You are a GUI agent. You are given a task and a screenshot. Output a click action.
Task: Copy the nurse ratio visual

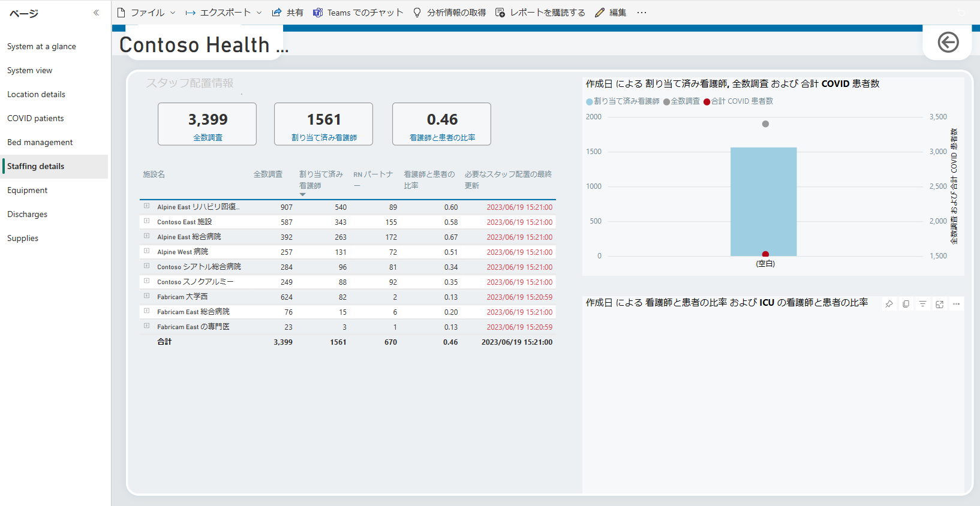tap(906, 304)
